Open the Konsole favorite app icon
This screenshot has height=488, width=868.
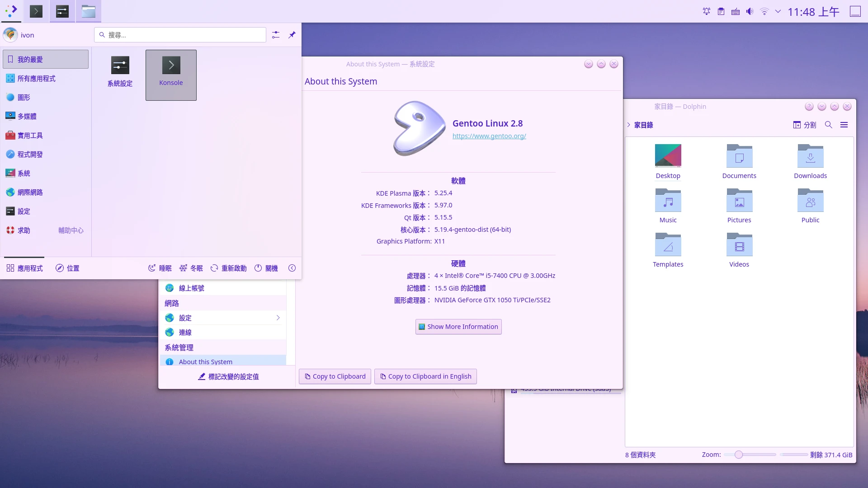171,75
